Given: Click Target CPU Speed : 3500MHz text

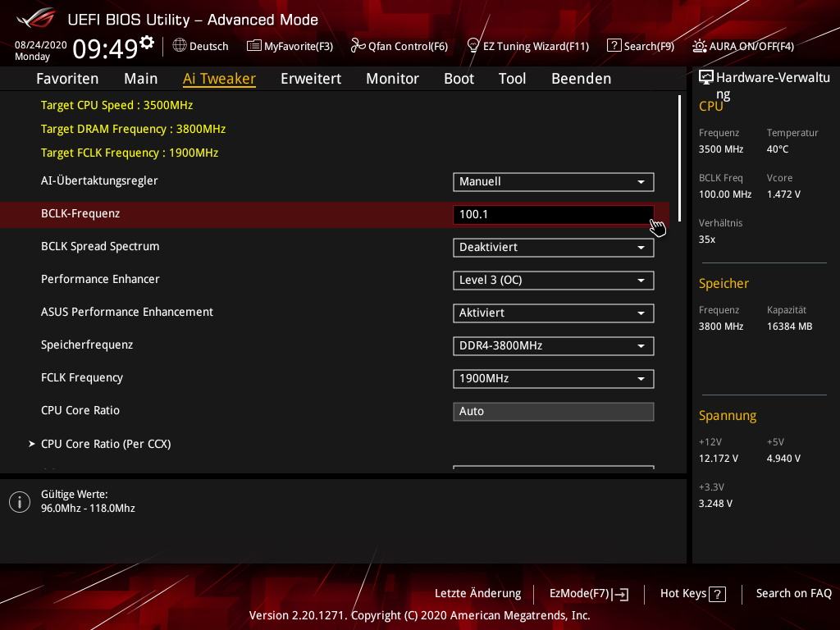Looking at the screenshot, I should click(116, 105).
